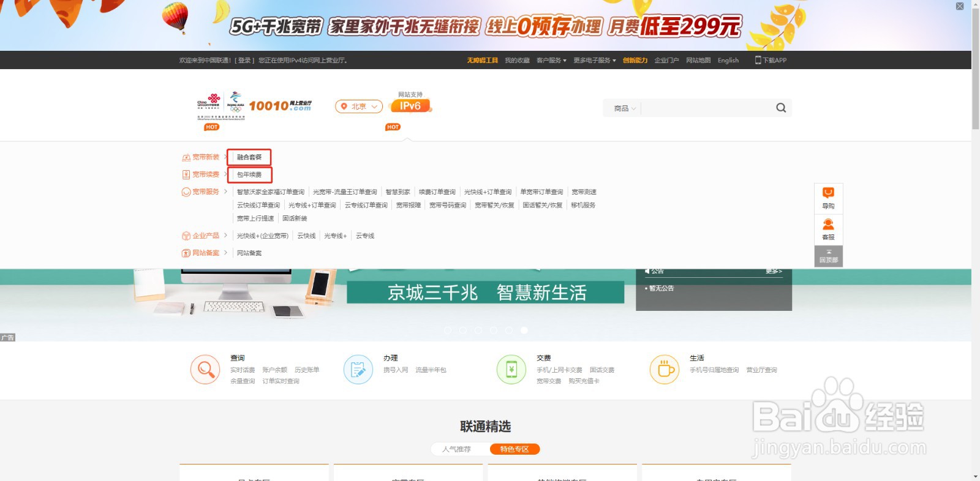The image size is (980, 481).
Task: Click the arrow next to 企业产品
Action: point(225,236)
